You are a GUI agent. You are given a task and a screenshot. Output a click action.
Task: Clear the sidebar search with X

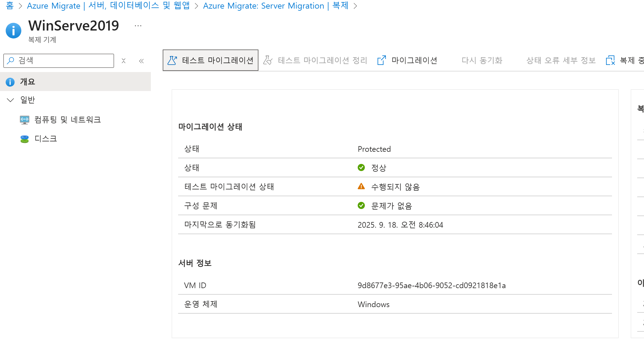point(124,61)
